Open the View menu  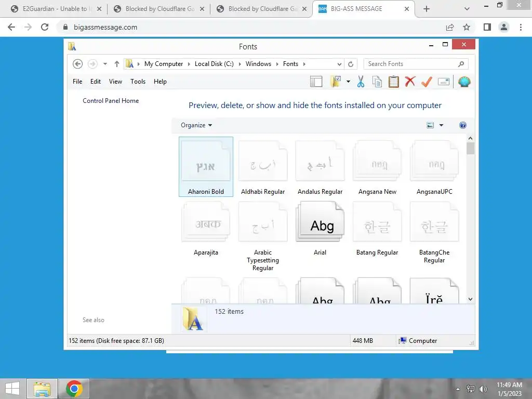[x=115, y=82]
